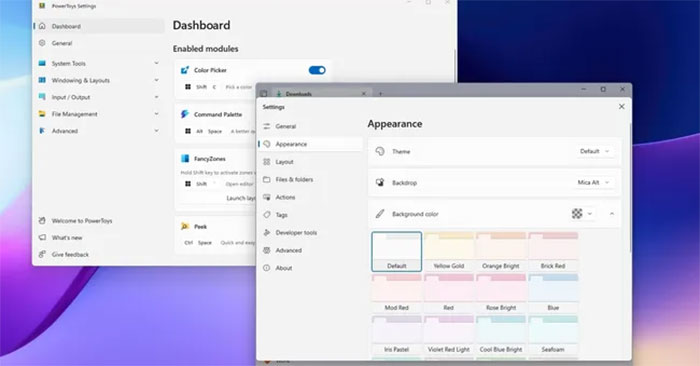Select the Iris Pastel background color

(x=396, y=335)
